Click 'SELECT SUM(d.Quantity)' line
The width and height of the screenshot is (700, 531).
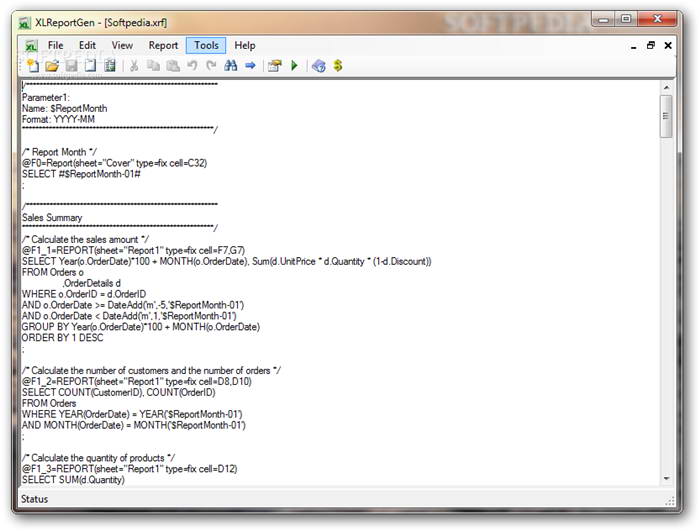click(73, 480)
